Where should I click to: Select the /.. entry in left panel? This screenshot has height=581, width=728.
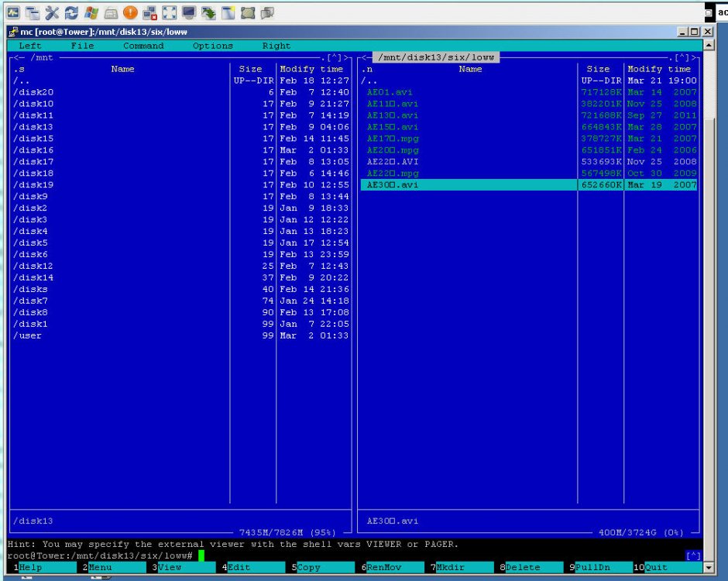pyautogui.click(x=181, y=81)
